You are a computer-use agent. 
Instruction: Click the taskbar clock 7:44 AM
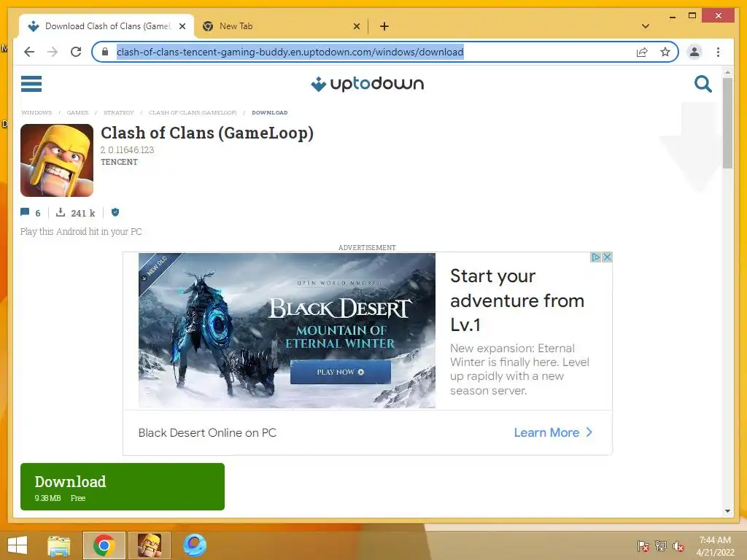[715, 540]
